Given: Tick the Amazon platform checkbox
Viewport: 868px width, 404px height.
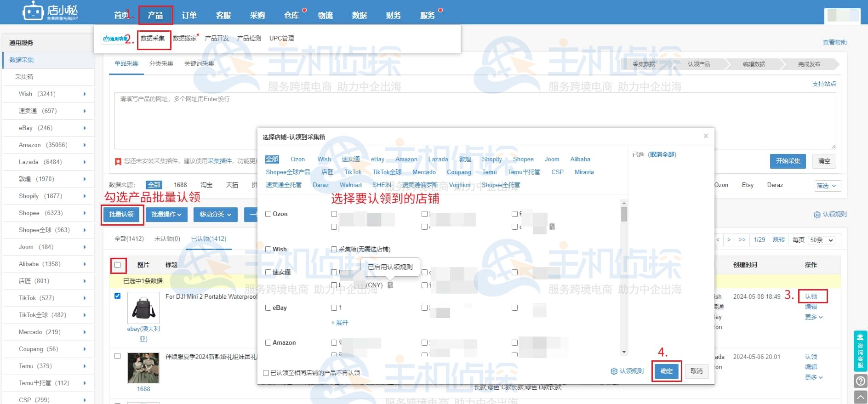Looking at the screenshot, I should click(268, 342).
